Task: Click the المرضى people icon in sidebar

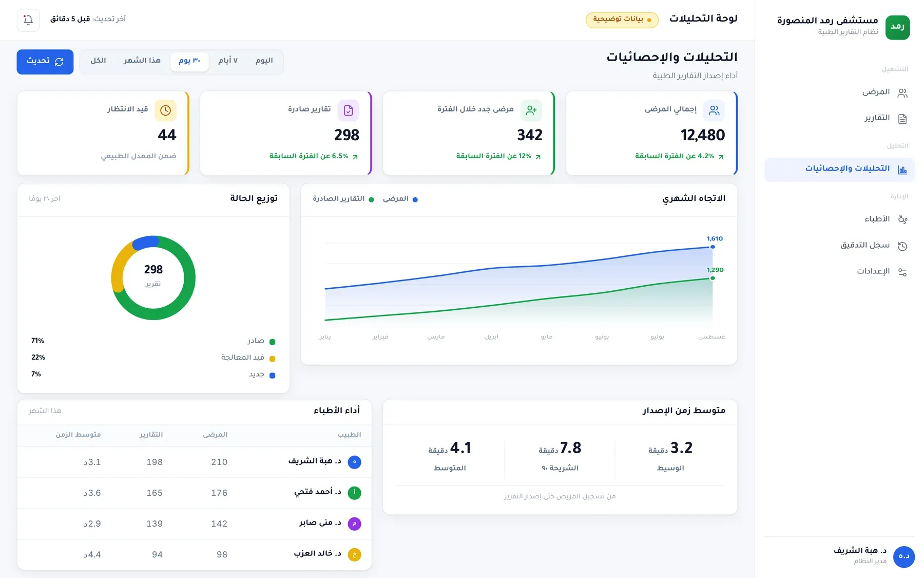Action: (x=902, y=93)
